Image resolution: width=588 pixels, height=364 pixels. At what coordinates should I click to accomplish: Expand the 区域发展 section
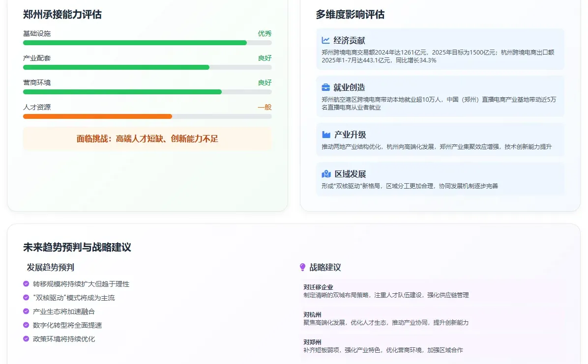point(440,179)
